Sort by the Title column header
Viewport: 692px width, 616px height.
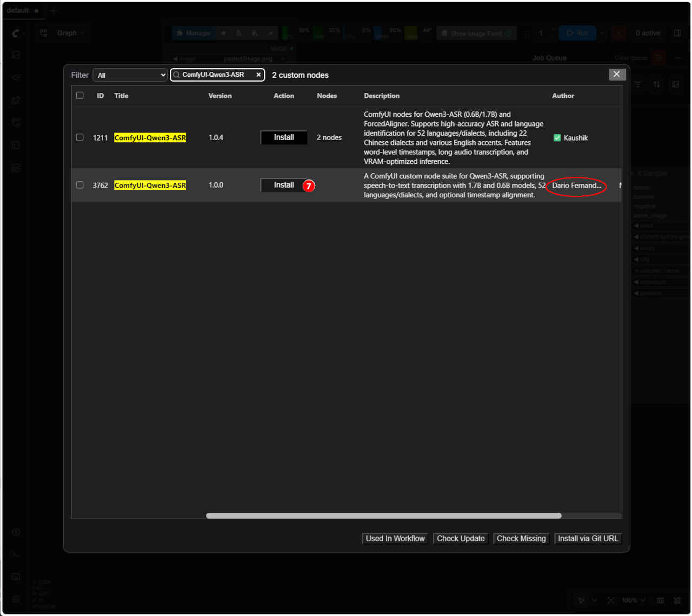pos(121,96)
